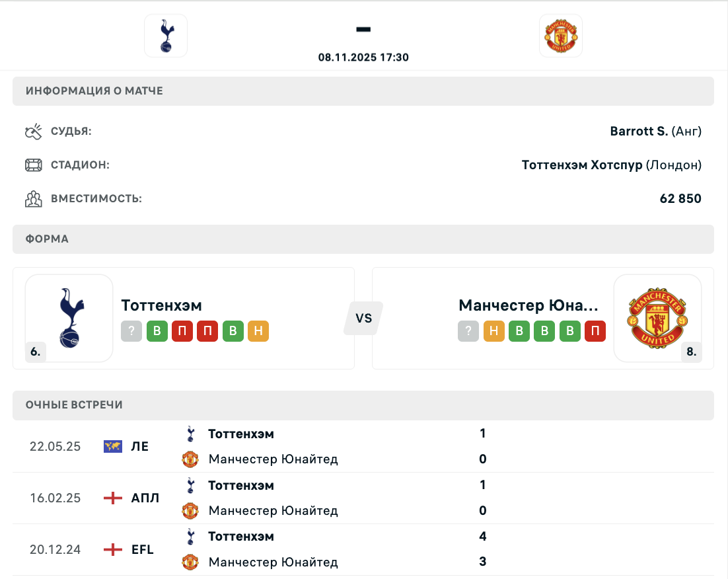This screenshot has width=728, height=579.
Task: Click the referee whistle icon
Action: pyautogui.click(x=33, y=132)
